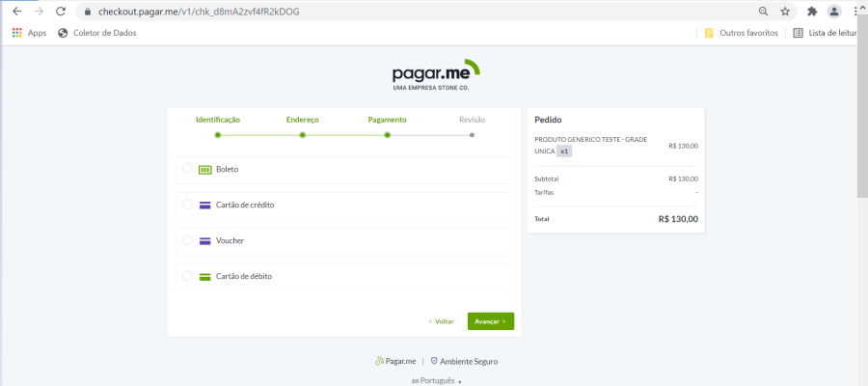The width and height of the screenshot is (868, 386).
Task: Open the Lista de leitura panel
Action: pos(826,33)
